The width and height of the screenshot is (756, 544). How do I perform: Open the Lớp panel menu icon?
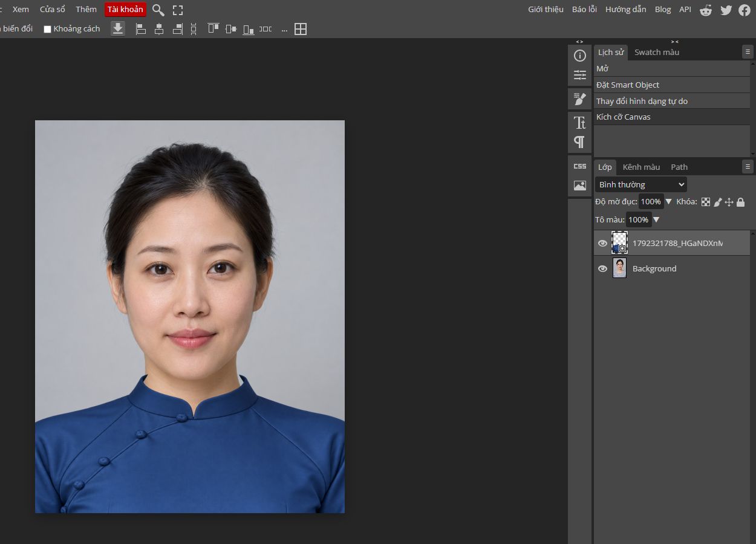point(748,166)
